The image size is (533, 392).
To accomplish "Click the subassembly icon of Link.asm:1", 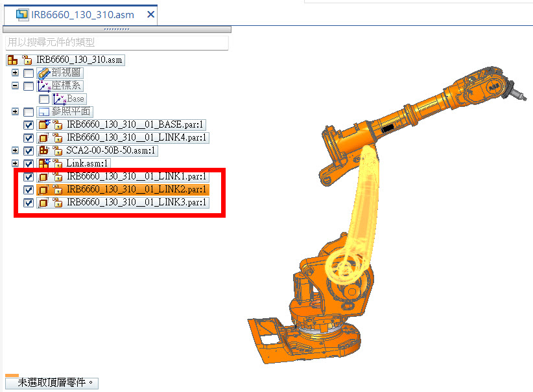I will click(44, 163).
